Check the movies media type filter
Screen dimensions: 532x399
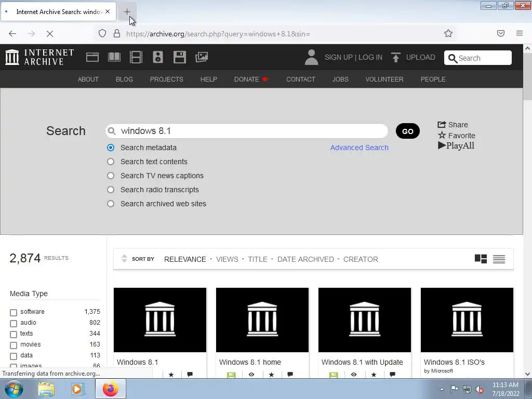point(14,345)
